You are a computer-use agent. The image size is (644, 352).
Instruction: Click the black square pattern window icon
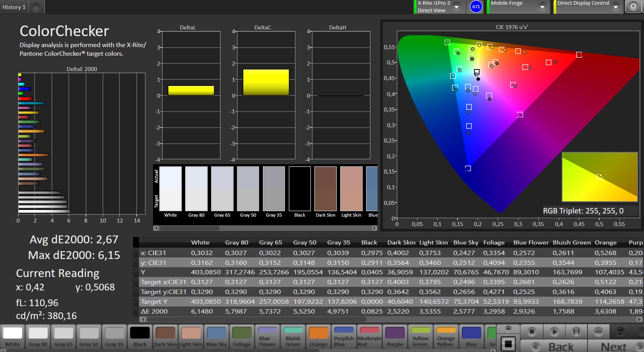point(508,344)
